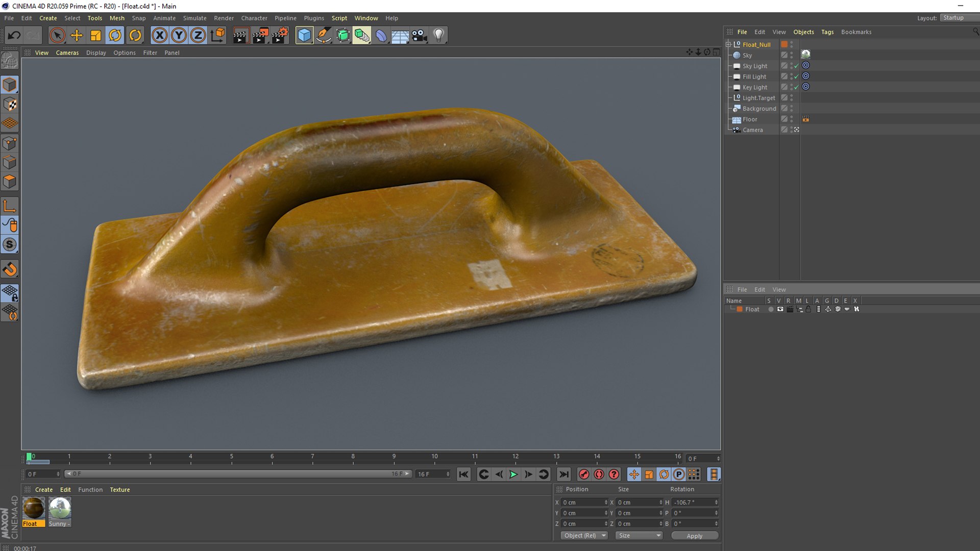Toggle the X axis lock

coord(160,35)
